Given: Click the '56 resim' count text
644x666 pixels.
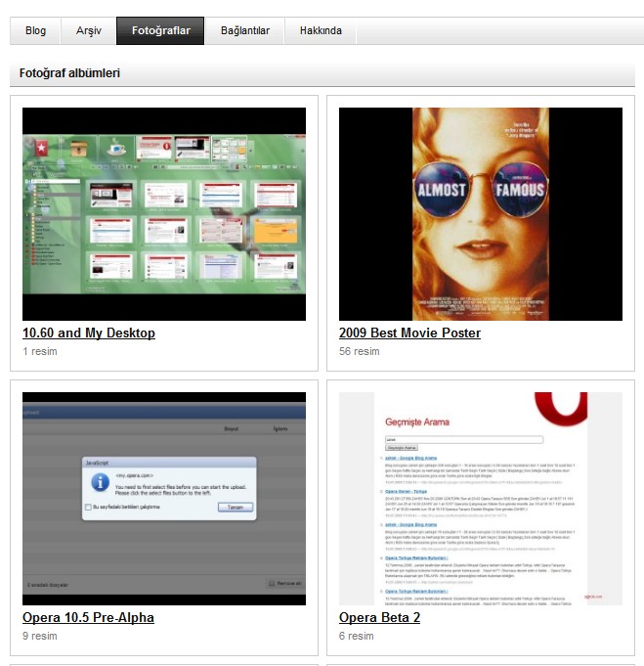Looking at the screenshot, I should [x=360, y=352].
